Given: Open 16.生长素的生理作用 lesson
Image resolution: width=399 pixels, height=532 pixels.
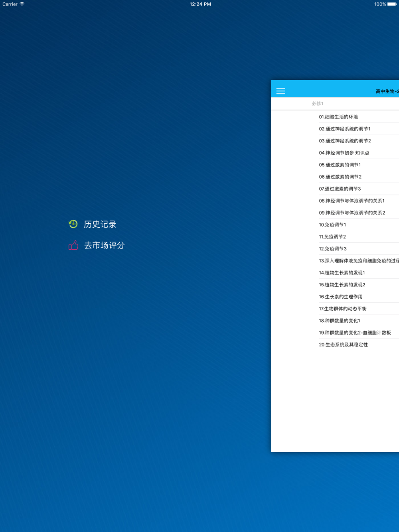Looking at the screenshot, I should [341, 297].
